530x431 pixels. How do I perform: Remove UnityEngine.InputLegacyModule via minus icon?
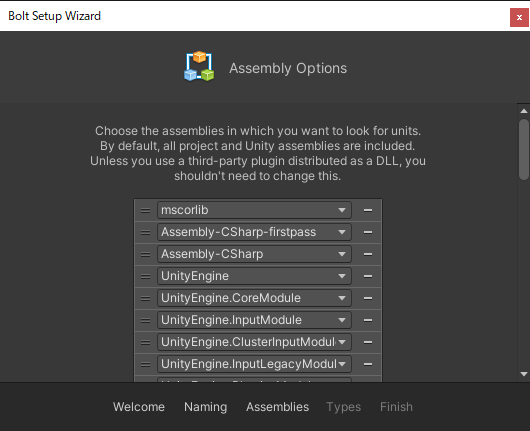point(368,364)
